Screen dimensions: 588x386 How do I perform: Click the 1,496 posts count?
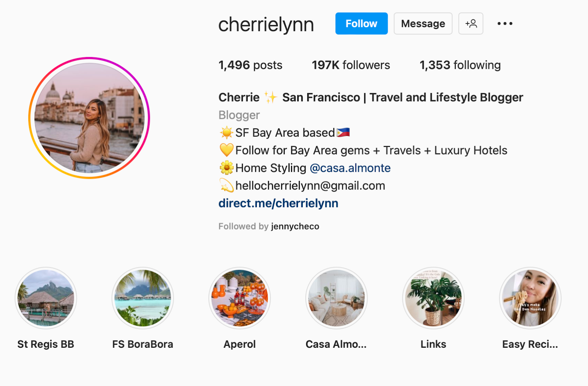point(250,65)
